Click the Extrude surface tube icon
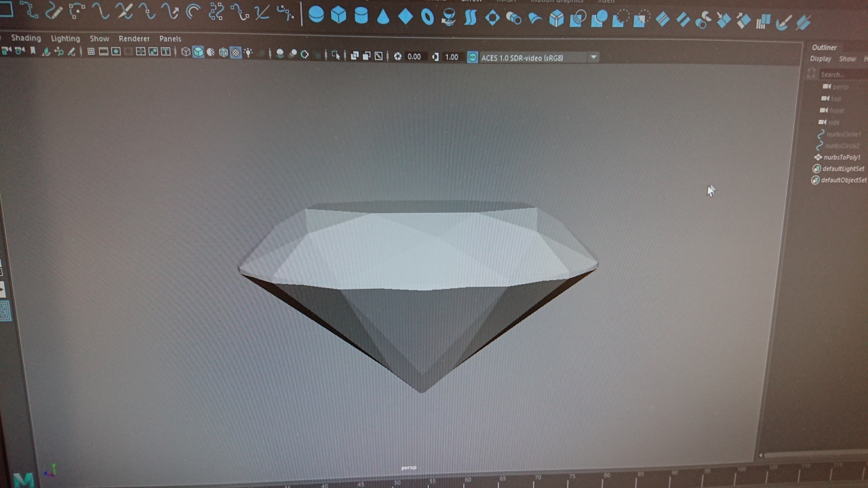Viewport: 868px width, 488px height. [x=513, y=19]
